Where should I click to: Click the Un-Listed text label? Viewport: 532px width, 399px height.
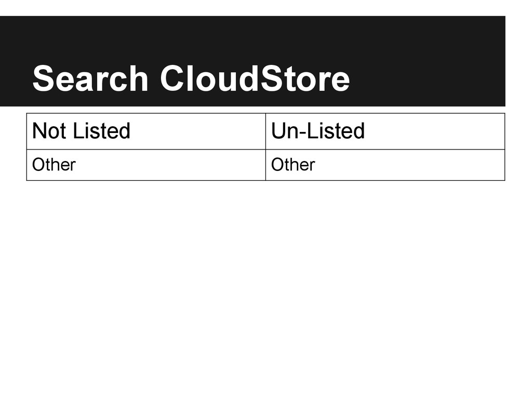318,130
